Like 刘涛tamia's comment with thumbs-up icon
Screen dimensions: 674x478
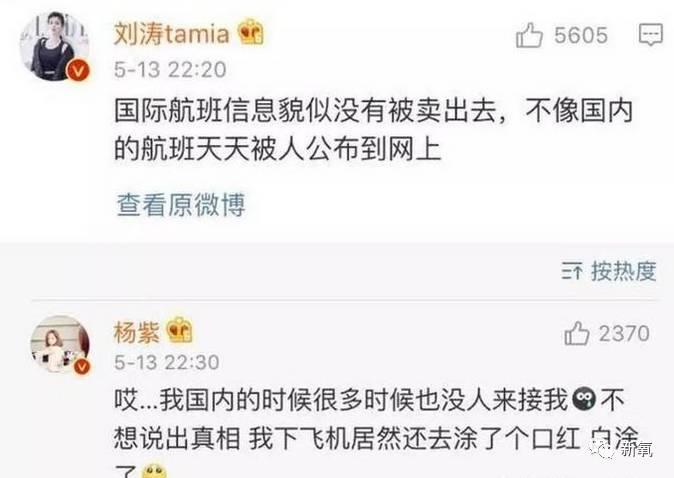(529, 35)
